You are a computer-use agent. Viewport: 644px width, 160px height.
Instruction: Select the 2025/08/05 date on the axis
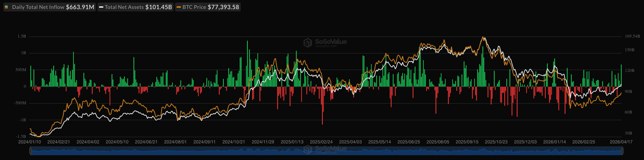tap(438, 142)
